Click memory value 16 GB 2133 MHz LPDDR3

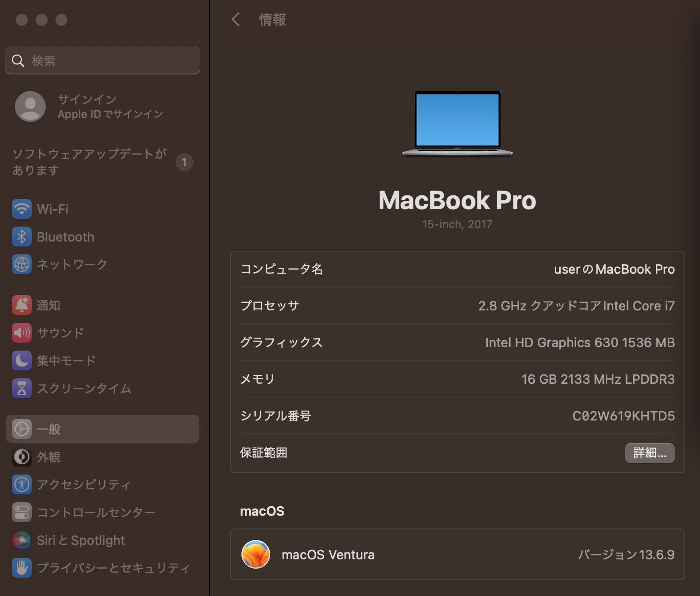[x=598, y=379]
